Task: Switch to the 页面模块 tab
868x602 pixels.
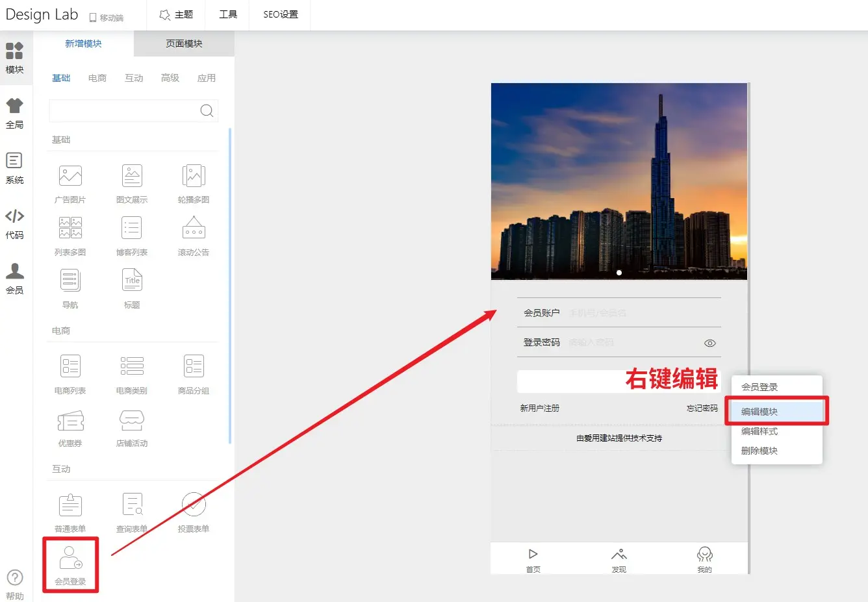Action: (x=184, y=44)
